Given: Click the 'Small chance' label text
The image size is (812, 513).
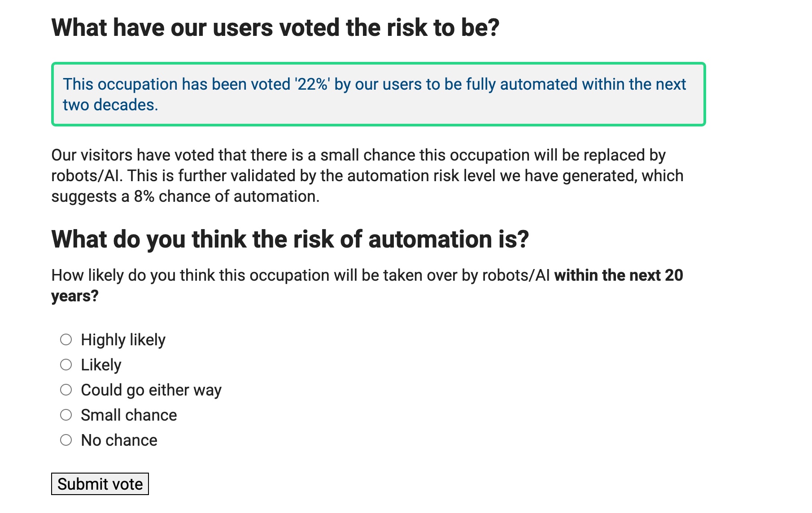Looking at the screenshot, I should [129, 415].
